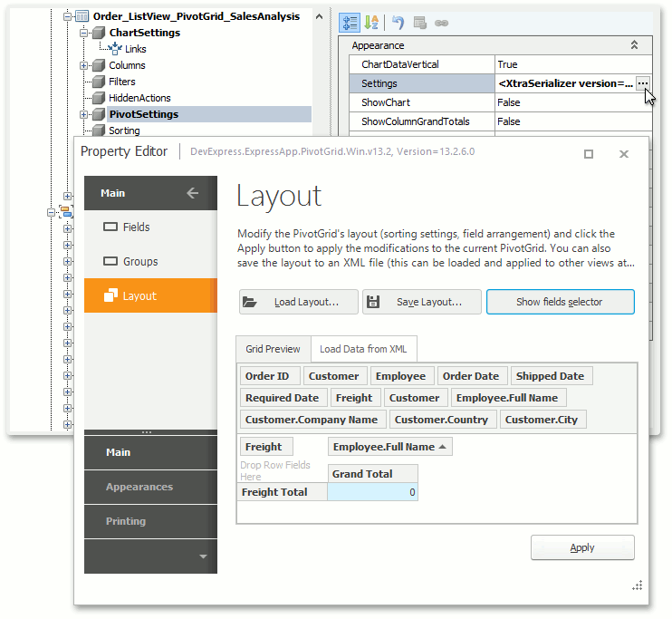Expand the navigation bar overflow dropdown arrow

pyautogui.click(x=203, y=556)
